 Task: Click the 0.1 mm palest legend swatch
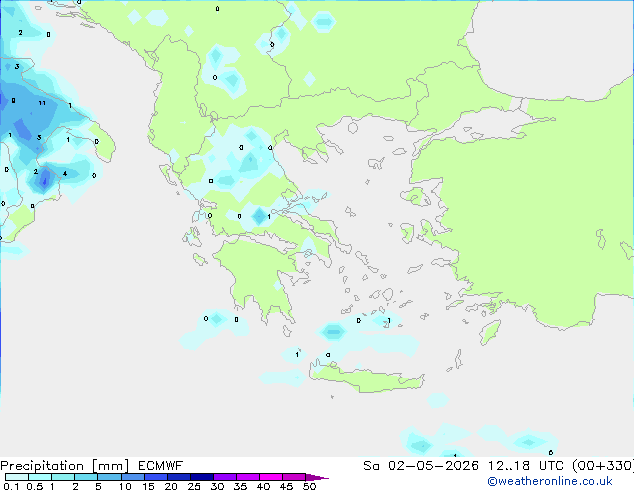click(17, 477)
